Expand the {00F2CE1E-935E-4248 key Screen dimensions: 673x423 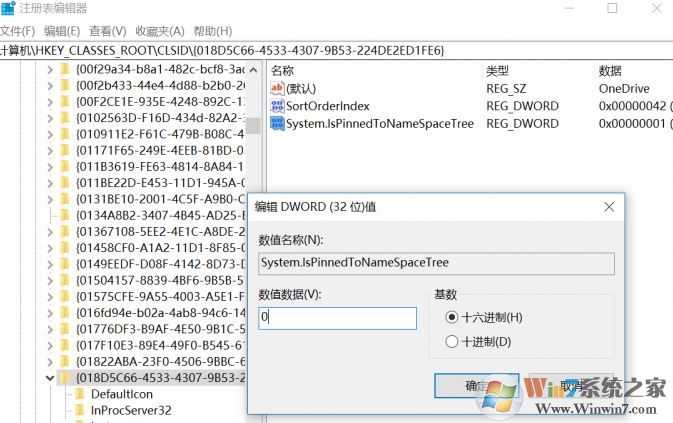tap(50, 102)
